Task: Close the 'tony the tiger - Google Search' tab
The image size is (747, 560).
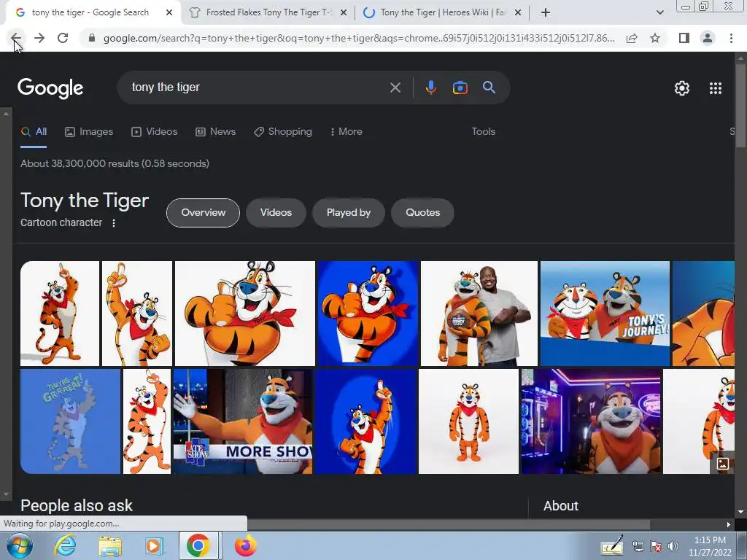Action: click(169, 12)
